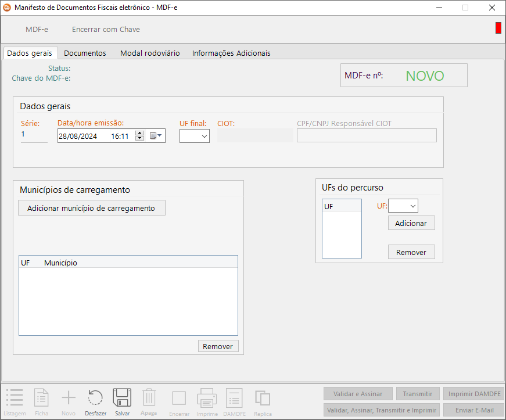Open the Encerrar com Chave menu

tap(106, 29)
